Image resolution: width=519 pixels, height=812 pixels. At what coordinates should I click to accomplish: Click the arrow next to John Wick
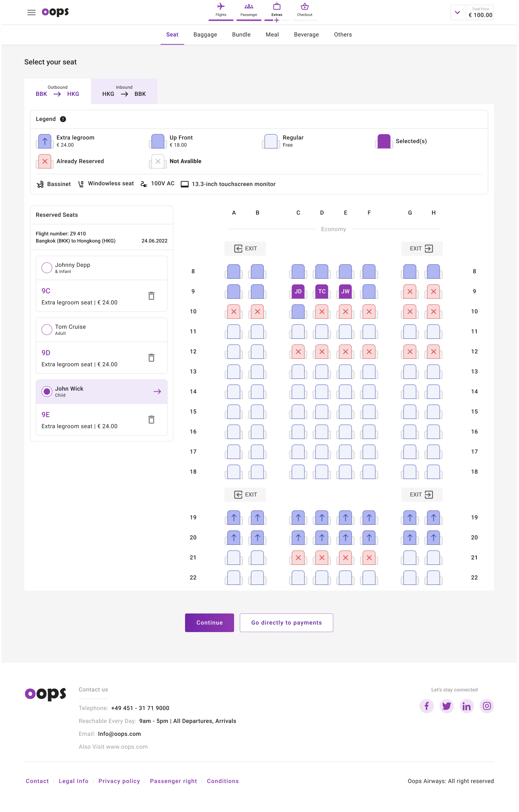tap(157, 392)
